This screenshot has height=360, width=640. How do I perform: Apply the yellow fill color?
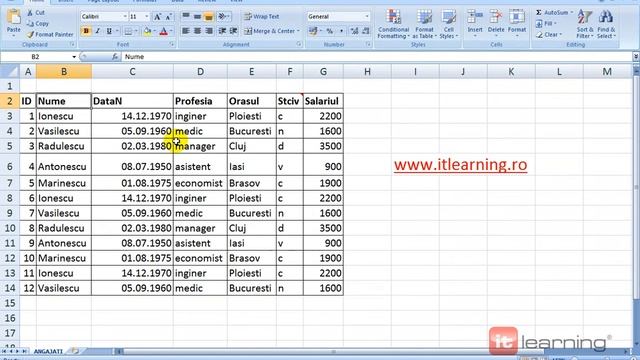point(147,31)
